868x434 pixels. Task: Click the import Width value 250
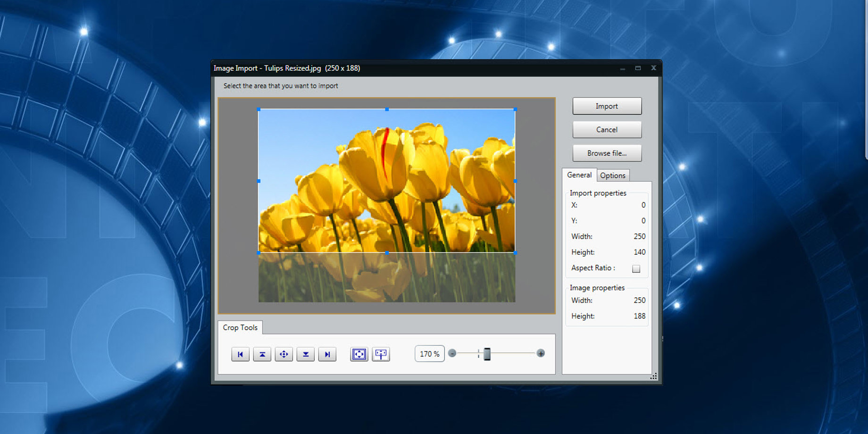(x=639, y=236)
